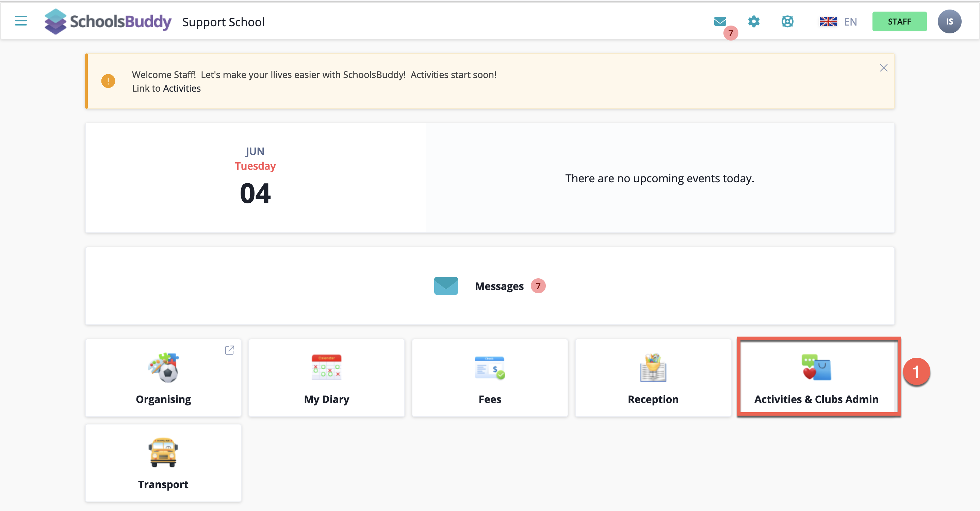This screenshot has width=980, height=511.
Task: Click the Organising external link icon
Action: click(229, 350)
